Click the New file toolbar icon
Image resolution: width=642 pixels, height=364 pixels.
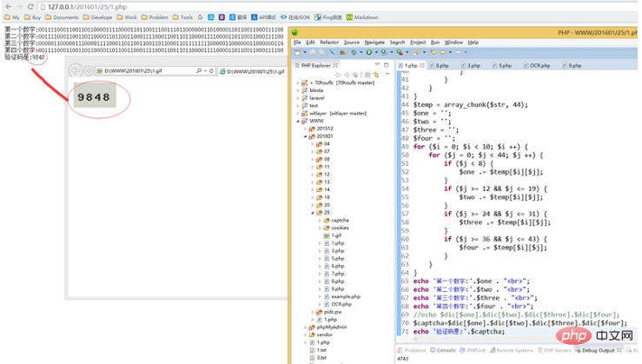298,52
